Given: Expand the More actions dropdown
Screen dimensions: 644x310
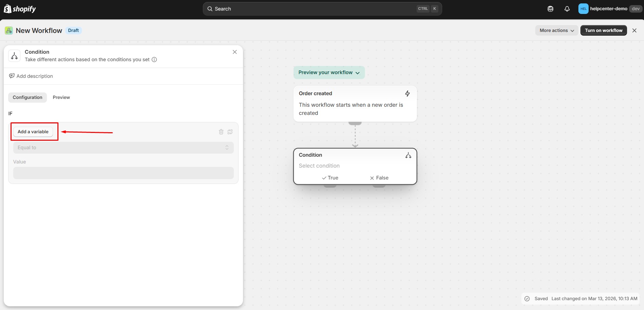Looking at the screenshot, I should tap(556, 30).
